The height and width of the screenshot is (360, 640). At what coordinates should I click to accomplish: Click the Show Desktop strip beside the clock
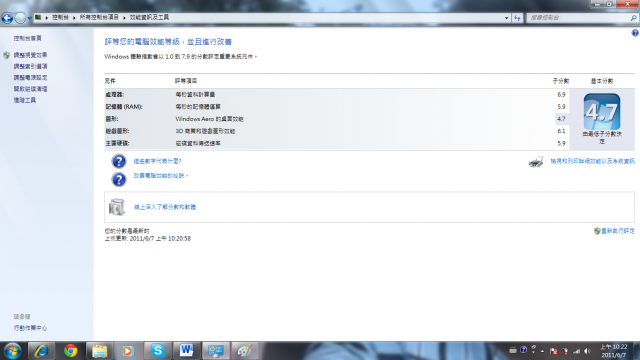click(x=636, y=351)
